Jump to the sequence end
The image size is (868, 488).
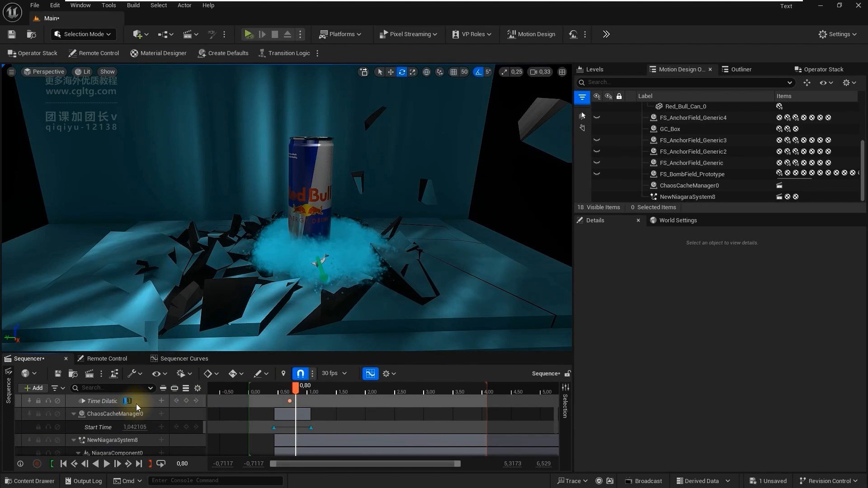tap(139, 464)
